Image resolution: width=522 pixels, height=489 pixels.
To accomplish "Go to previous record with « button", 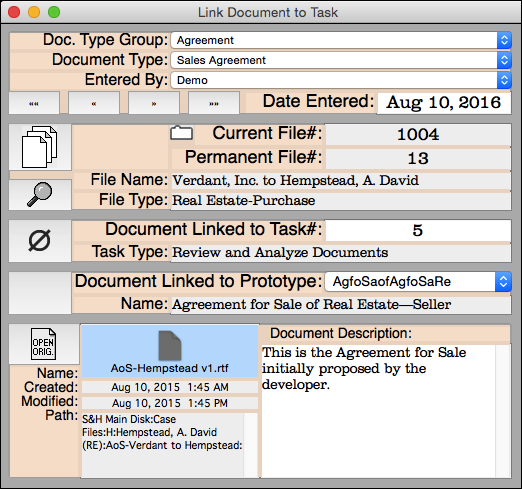I will pos(94,103).
